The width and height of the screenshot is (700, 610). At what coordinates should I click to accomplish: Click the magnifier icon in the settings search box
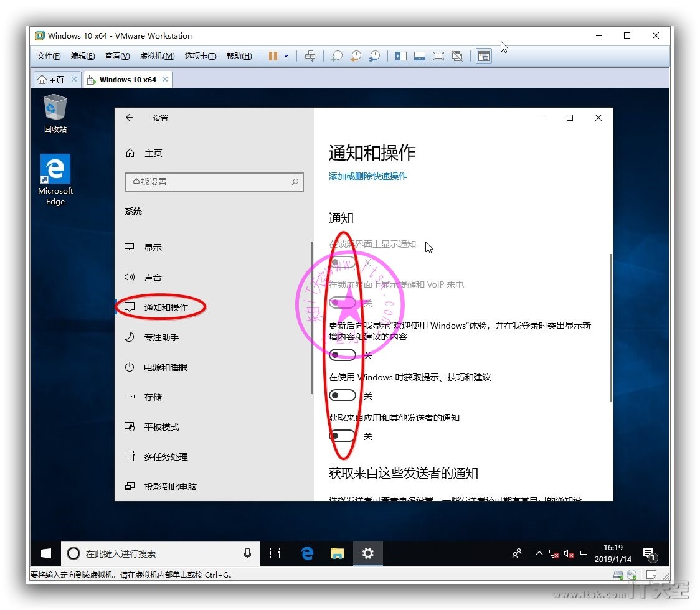click(295, 182)
